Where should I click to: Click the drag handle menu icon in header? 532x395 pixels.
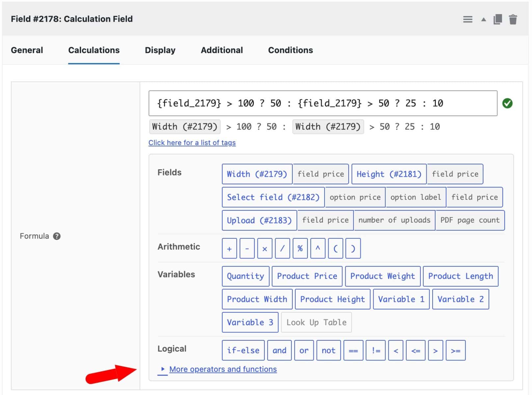(x=467, y=19)
